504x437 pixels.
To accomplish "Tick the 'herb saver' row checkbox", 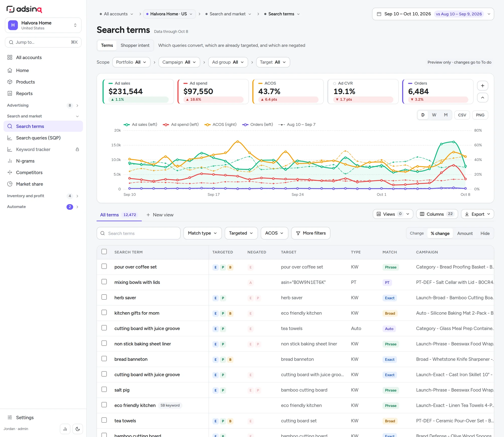I will 104,297.
